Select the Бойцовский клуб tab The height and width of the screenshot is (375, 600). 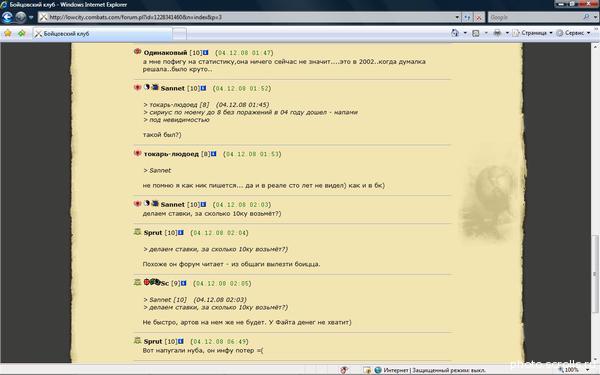point(103,34)
